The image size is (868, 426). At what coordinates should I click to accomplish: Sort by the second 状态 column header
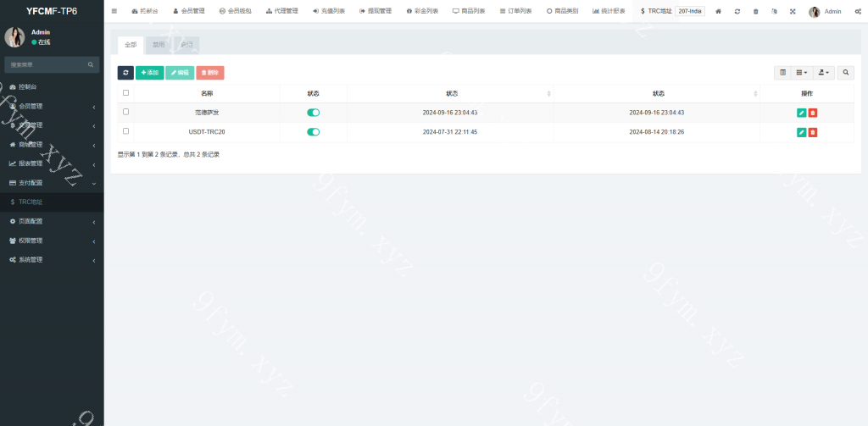[x=450, y=93]
